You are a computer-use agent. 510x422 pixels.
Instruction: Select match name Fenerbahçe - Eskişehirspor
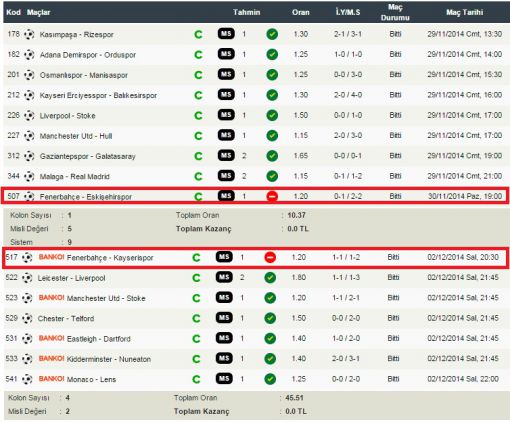click(85, 197)
